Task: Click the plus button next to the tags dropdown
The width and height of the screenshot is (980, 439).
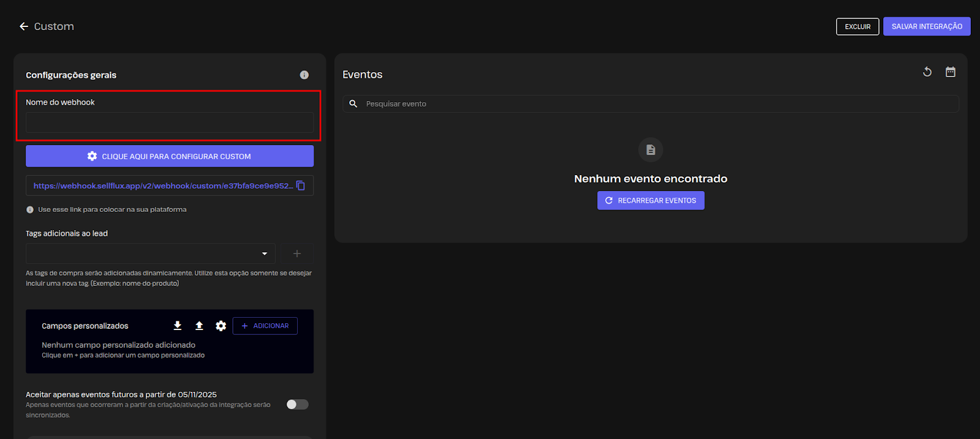Action: point(297,253)
